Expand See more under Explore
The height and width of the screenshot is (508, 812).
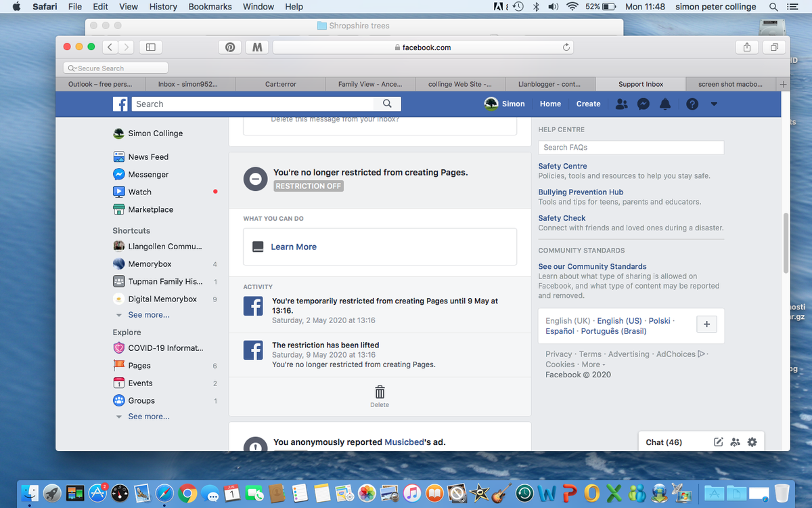tap(149, 417)
